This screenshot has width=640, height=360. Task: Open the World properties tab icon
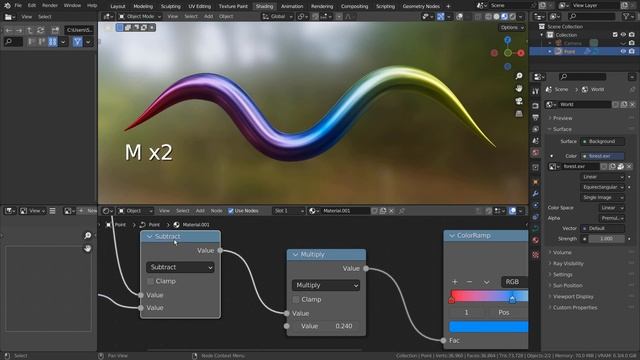[536, 152]
